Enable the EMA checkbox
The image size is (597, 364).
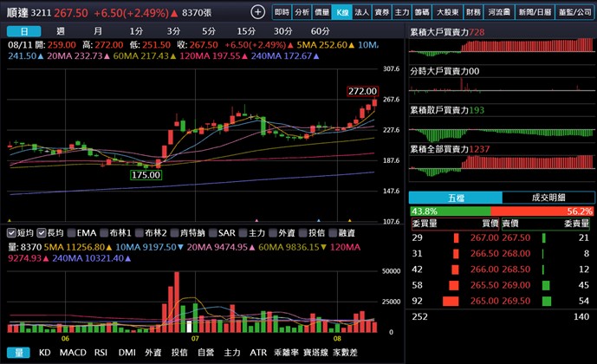72,232
